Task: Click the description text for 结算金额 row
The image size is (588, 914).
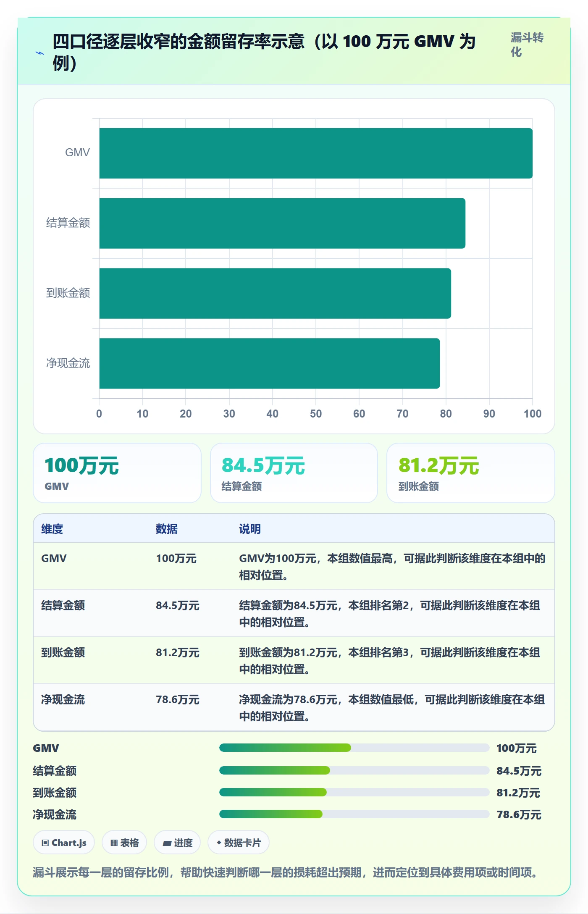Action: pyautogui.click(x=389, y=614)
